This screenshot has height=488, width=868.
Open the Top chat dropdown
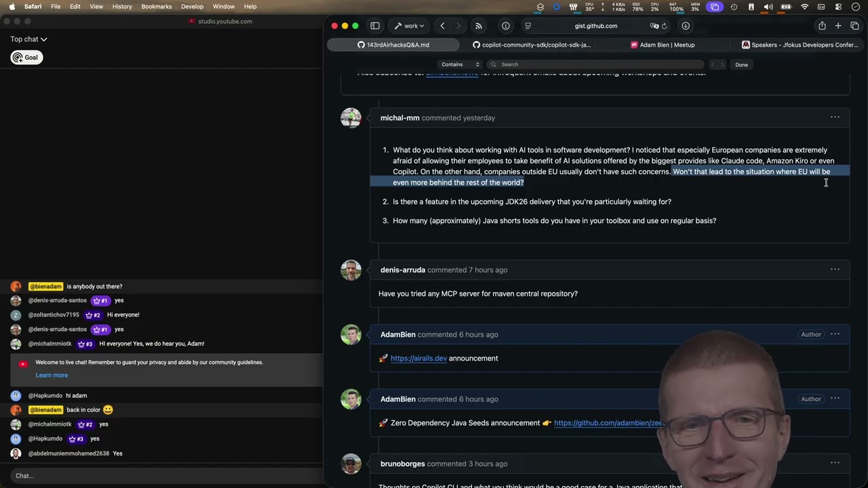(28, 39)
